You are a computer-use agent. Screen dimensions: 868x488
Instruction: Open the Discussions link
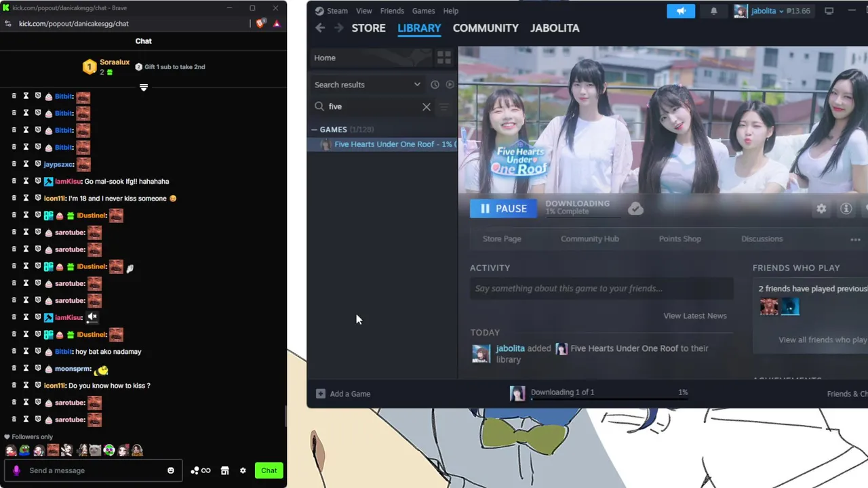762,239
